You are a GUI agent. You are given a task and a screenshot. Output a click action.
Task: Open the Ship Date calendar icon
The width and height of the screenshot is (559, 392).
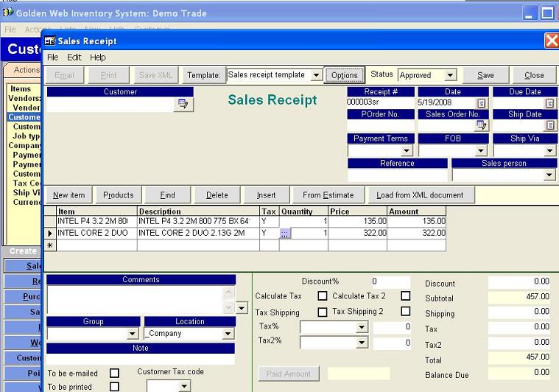[550, 125]
